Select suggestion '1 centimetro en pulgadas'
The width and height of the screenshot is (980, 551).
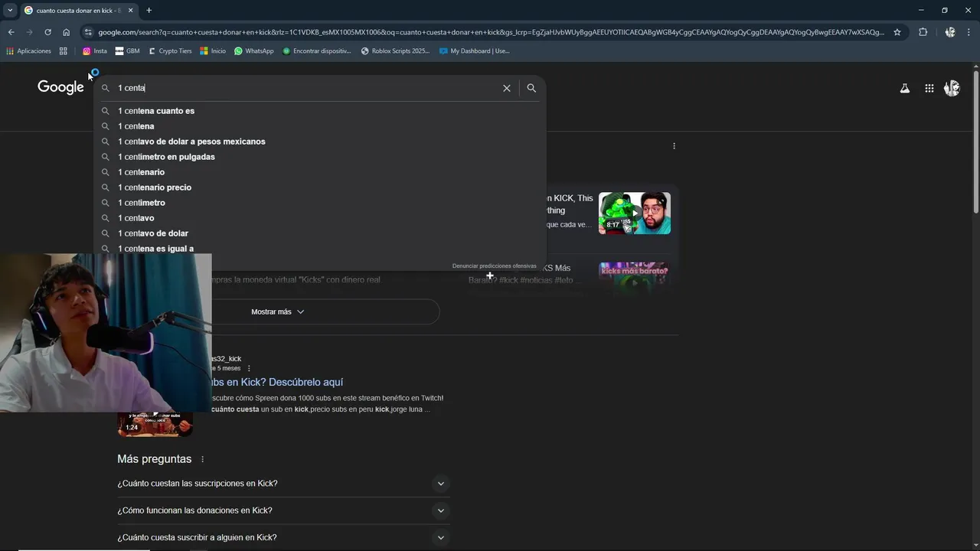click(x=320, y=157)
